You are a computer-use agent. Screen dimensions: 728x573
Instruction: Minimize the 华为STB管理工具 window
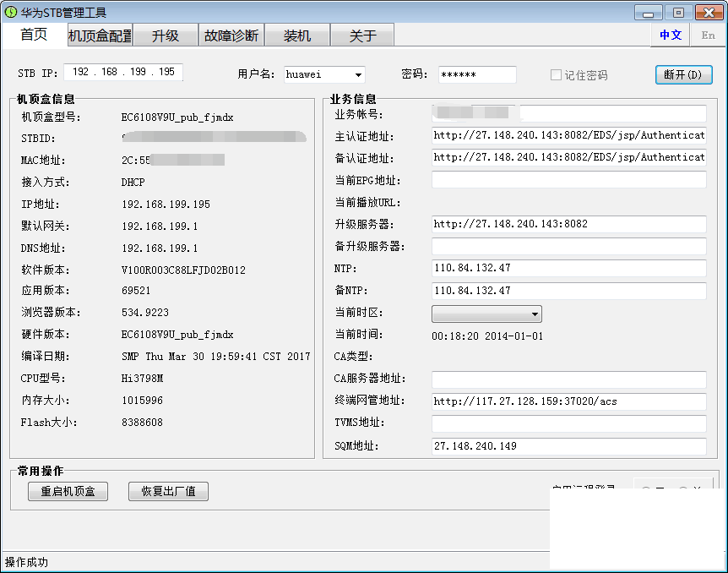(x=648, y=13)
